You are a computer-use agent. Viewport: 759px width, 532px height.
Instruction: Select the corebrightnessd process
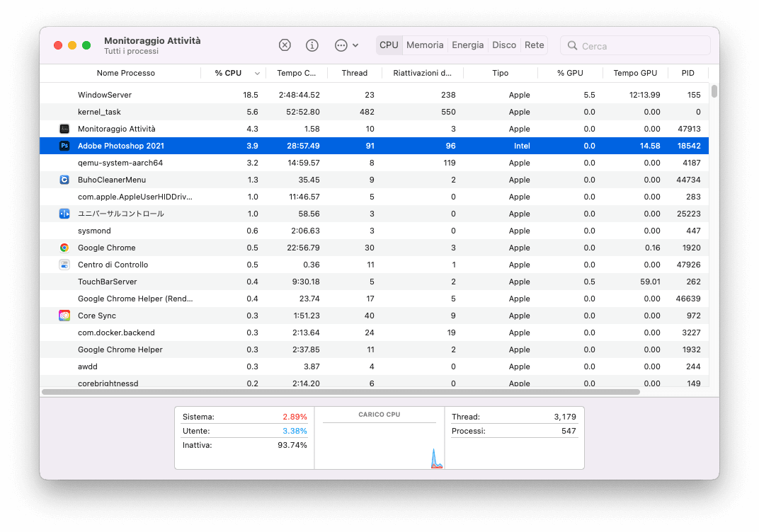tap(374, 382)
